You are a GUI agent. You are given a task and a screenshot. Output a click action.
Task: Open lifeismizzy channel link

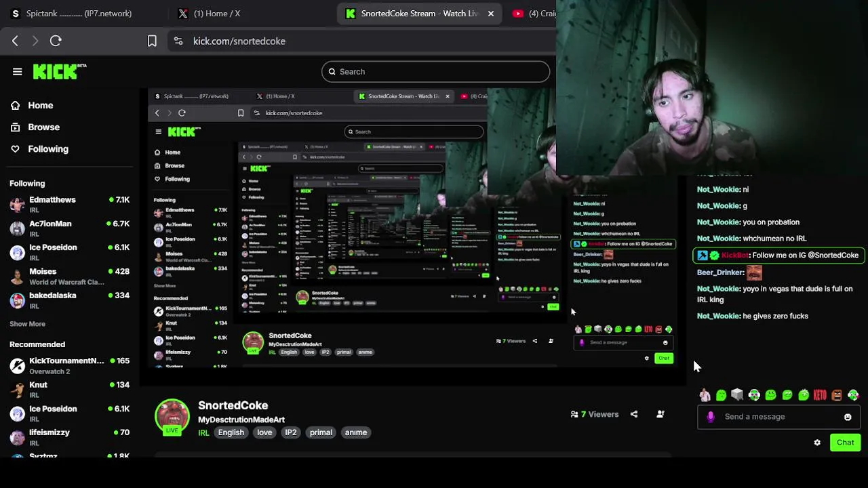pos(50,432)
